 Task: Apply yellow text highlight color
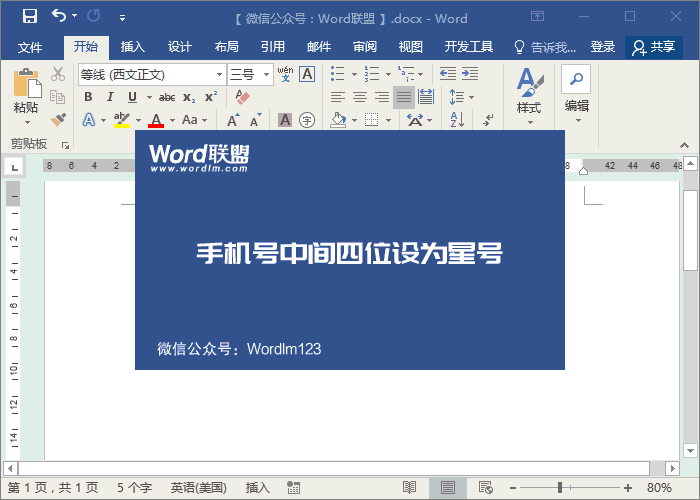pyautogui.click(x=121, y=120)
